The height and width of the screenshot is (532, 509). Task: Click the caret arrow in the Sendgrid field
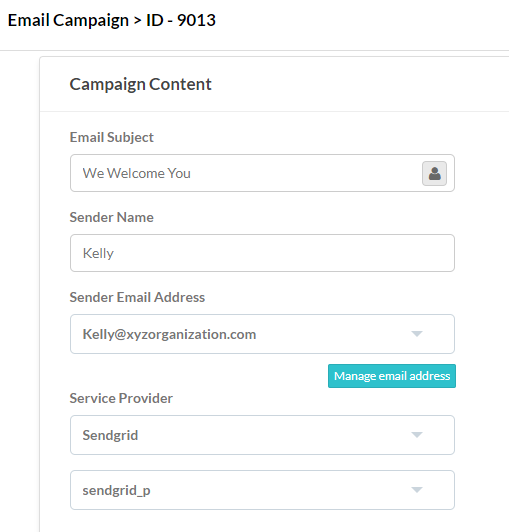tap(417, 435)
